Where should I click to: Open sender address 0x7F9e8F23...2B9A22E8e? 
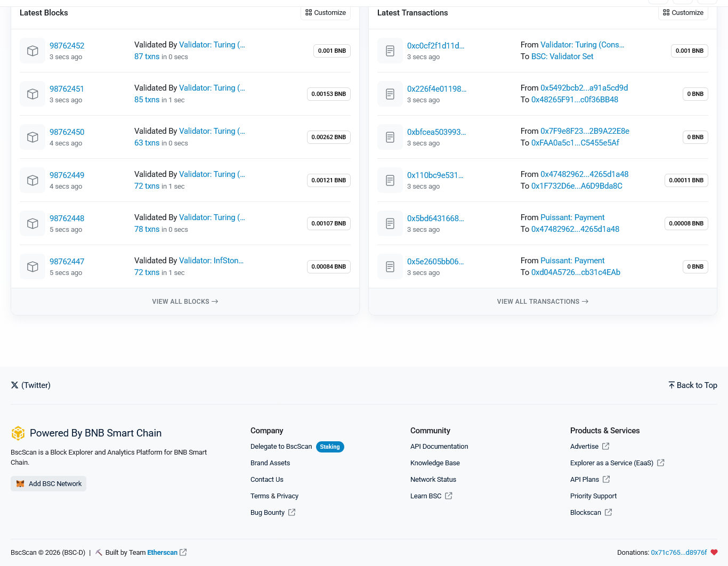(585, 131)
